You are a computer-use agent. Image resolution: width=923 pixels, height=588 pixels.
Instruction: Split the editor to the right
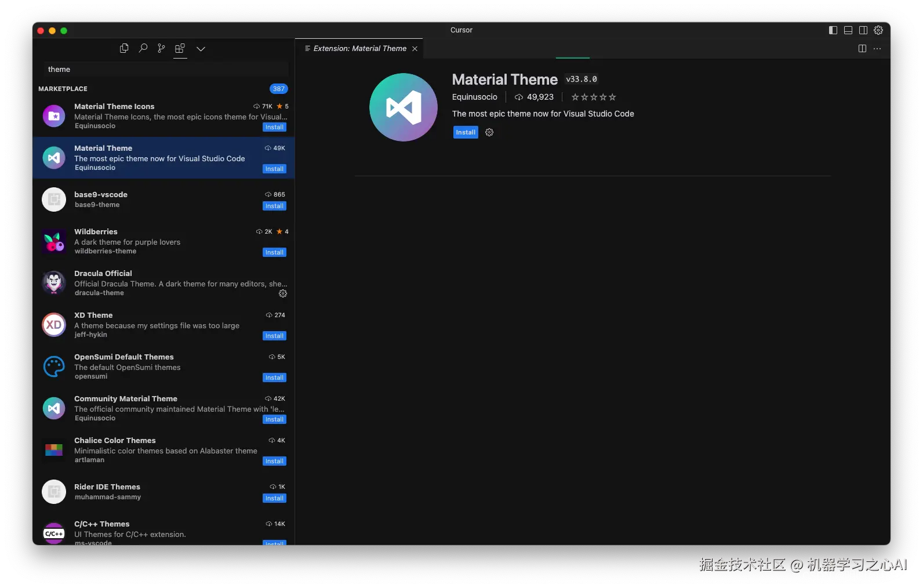862,49
